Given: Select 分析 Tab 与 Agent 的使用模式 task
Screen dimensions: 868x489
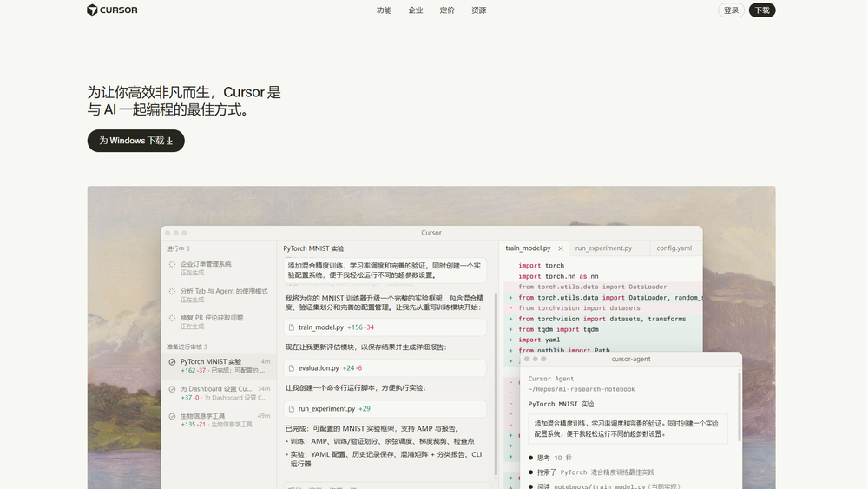Looking at the screenshot, I should [219, 295].
